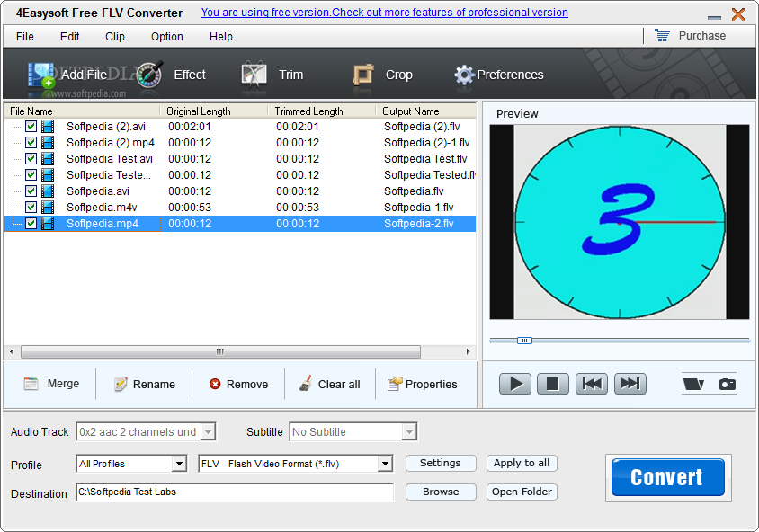Click the preview video clock image
Screen dimensions: 759x532
click(x=619, y=222)
